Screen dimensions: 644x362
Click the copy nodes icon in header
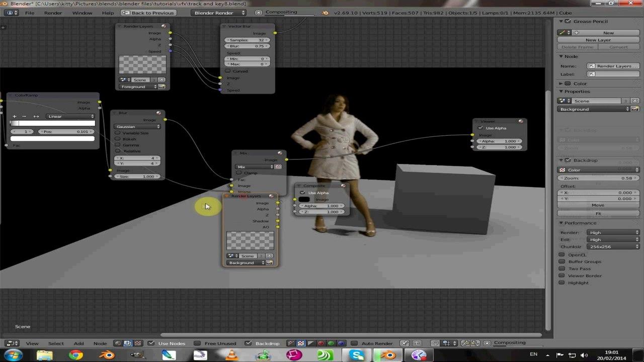[466, 343]
